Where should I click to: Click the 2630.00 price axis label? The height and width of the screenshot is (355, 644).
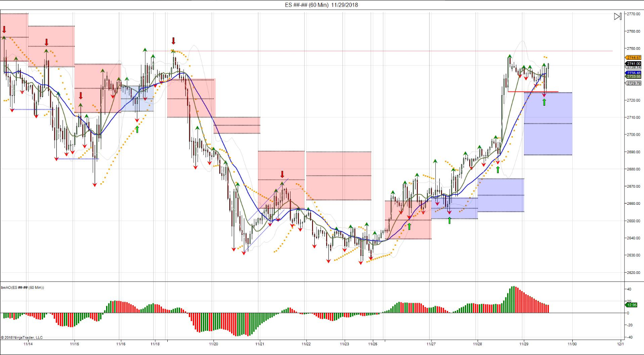(x=634, y=255)
